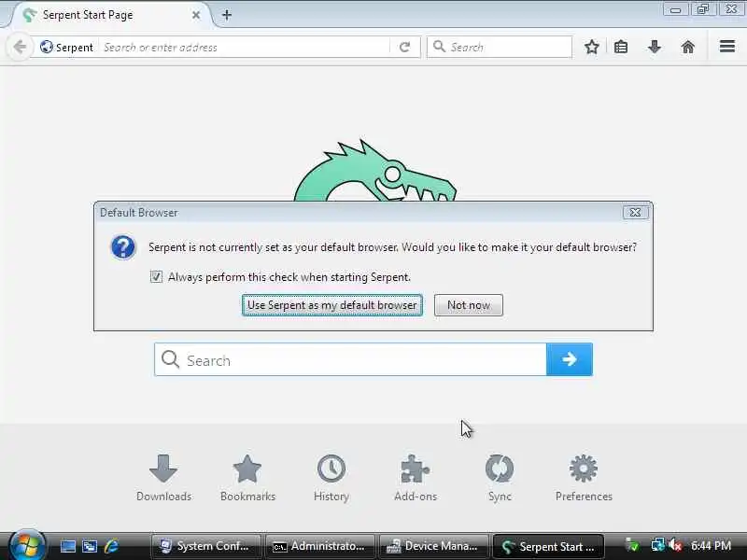Viewport: 747px width, 560px height.
Task: Click the blue question mark dialog icon
Action: (123, 247)
